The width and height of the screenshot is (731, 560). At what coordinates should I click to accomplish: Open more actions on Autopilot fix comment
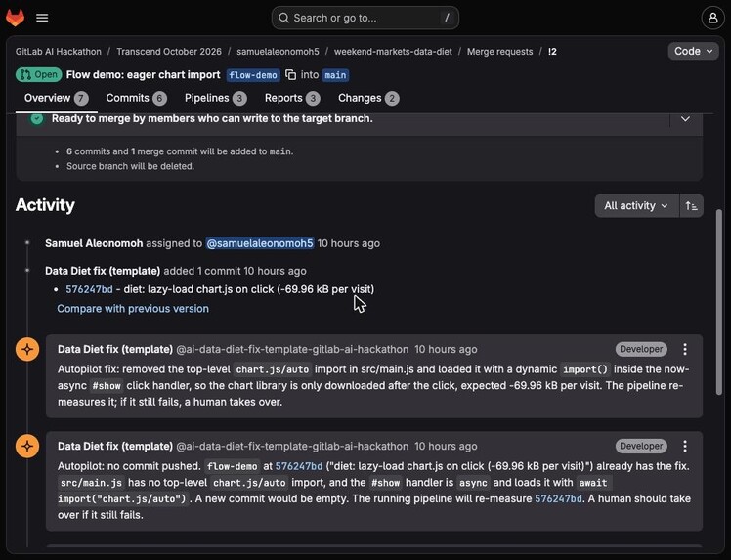(x=685, y=349)
